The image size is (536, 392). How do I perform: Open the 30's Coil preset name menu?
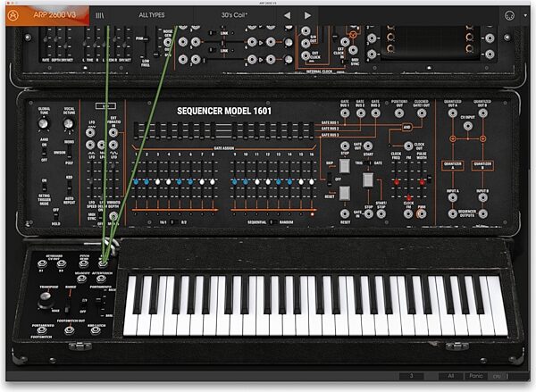click(x=234, y=15)
